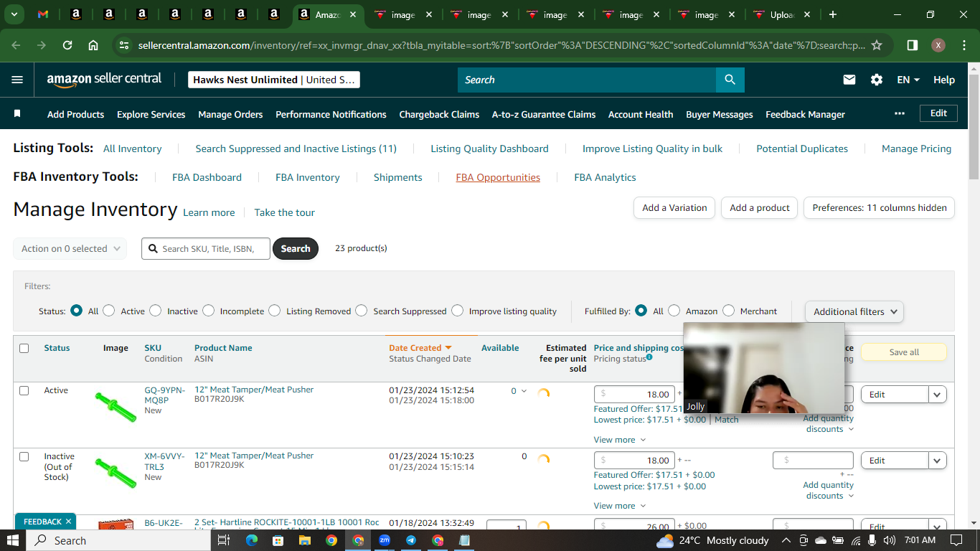The height and width of the screenshot is (551, 980).
Task: Expand the Additional filters dropdown
Action: click(854, 311)
